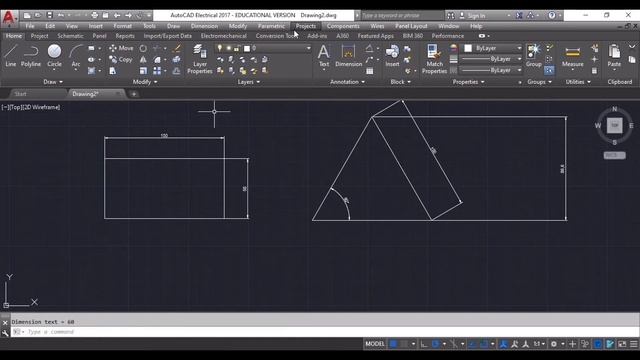Select the Circle tool
640x360 pixels.
[x=54, y=56]
